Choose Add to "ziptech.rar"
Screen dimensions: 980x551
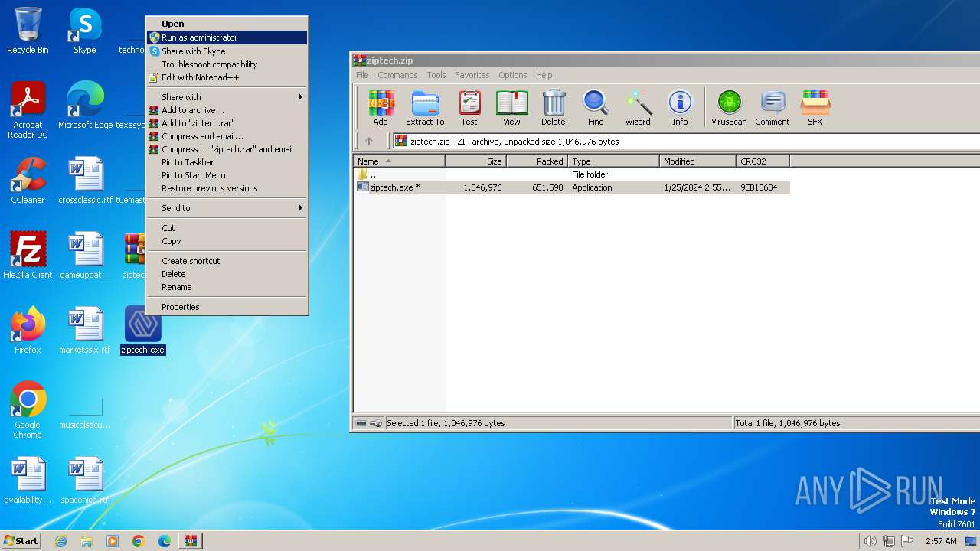227,123
